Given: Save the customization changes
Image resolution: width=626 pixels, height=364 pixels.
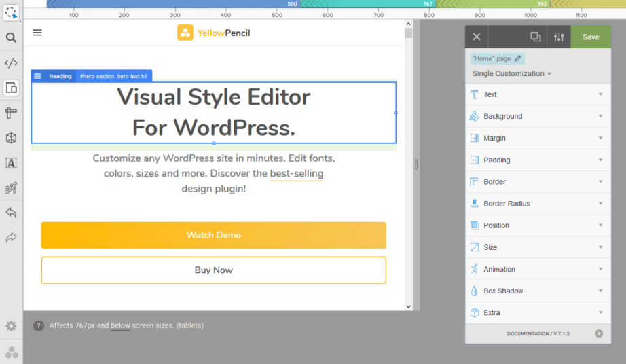Looking at the screenshot, I should [x=591, y=37].
